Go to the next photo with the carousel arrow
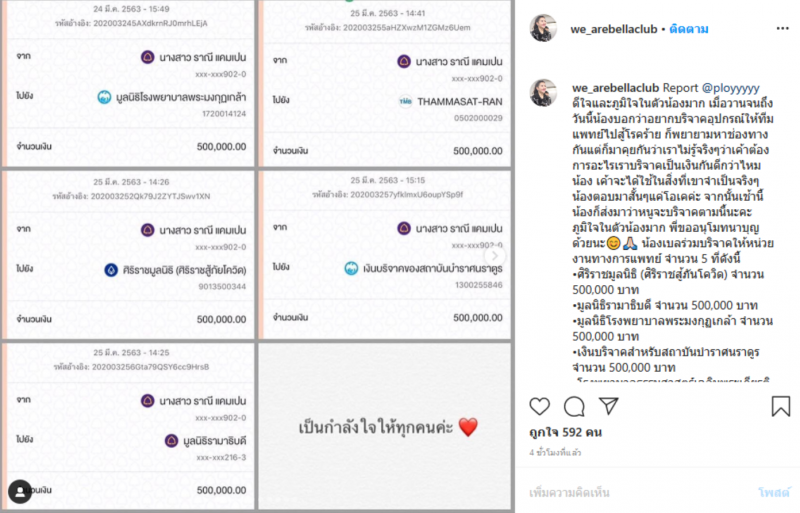The width and height of the screenshot is (800, 513). click(494, 256)
